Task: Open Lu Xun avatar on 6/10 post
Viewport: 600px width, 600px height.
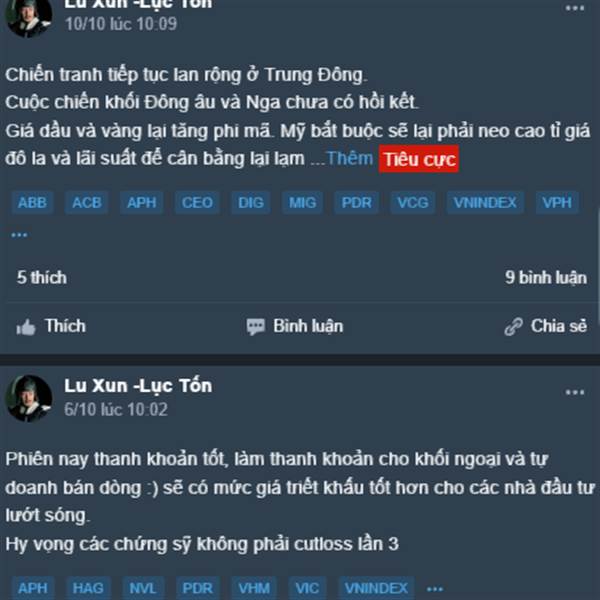Action: (29, 398)
